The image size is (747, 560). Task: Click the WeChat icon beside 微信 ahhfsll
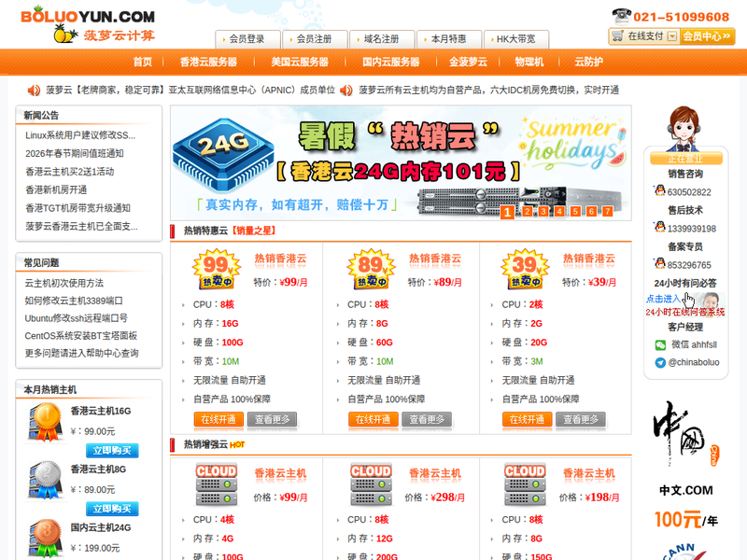pos(660,344)
